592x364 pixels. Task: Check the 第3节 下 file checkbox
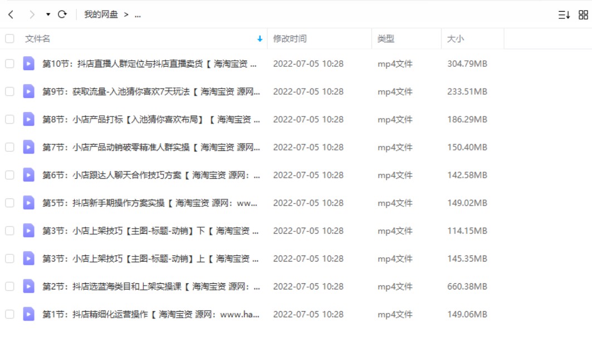point(10,230)
